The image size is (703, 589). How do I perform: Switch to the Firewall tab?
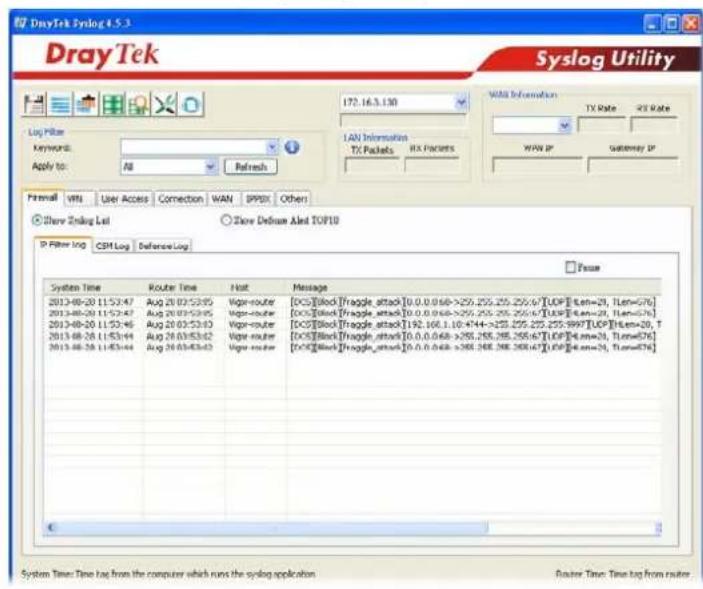(x=43, y=198)
